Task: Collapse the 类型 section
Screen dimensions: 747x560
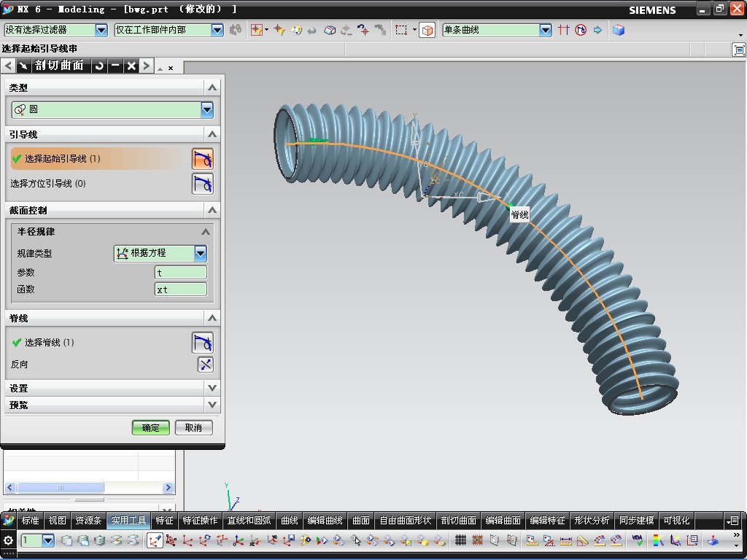Action: (x=212, y=87)
